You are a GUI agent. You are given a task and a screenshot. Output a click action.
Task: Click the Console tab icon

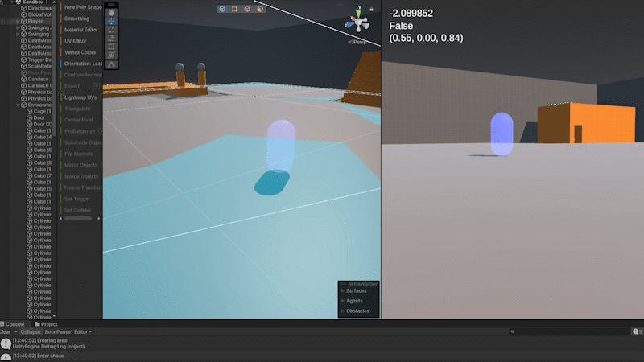pyautogui.click(x=2, y=324)
